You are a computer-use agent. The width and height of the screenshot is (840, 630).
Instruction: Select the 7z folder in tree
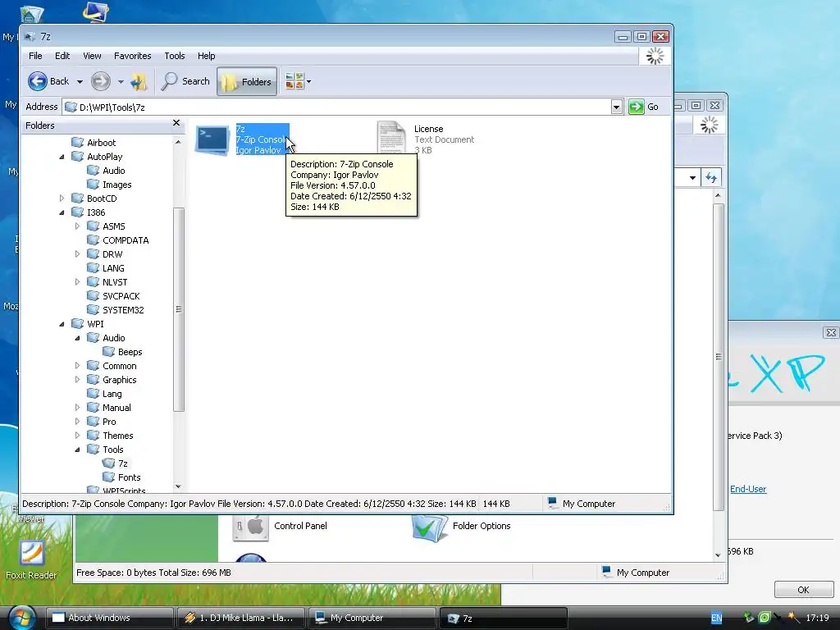point(123,463)
